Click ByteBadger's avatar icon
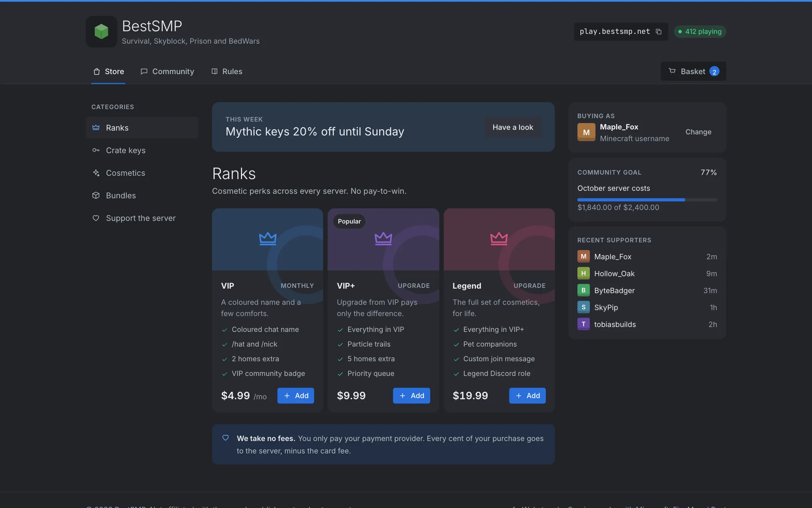The height and width of the screenshot is (508, 812). pyautogui.click(x=583, y=290)
